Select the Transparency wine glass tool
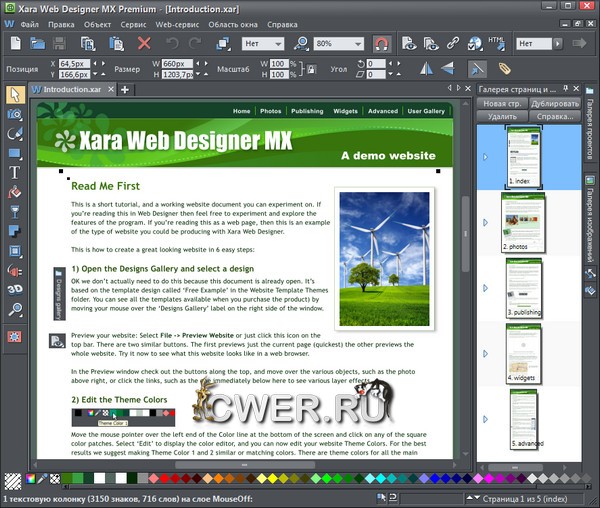Screen dimensions: 600x508 point(14,211)
